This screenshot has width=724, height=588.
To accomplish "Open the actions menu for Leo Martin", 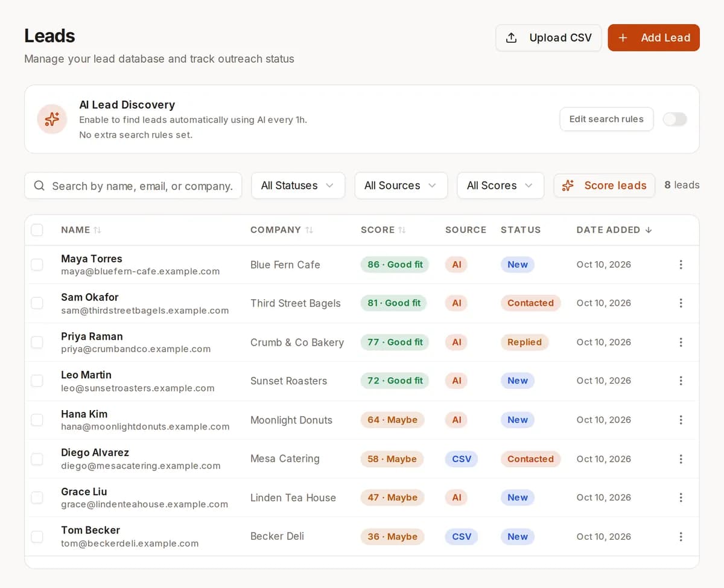I will point(681,381).
